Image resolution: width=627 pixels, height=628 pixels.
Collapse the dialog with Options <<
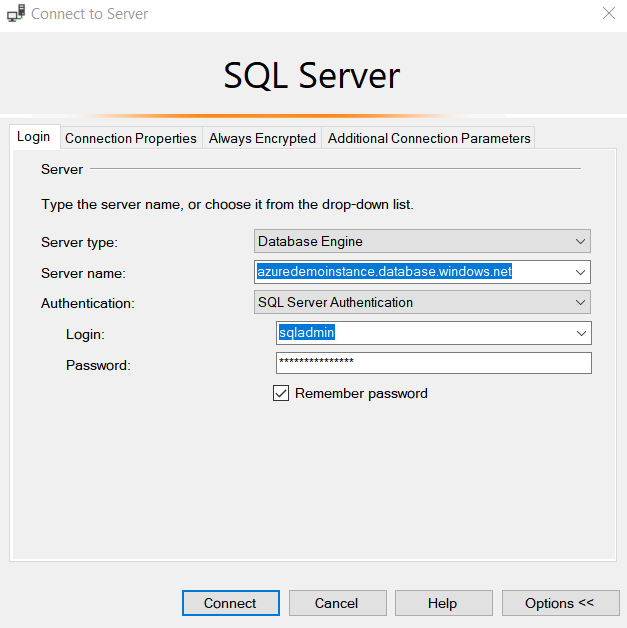pos(559,603)
